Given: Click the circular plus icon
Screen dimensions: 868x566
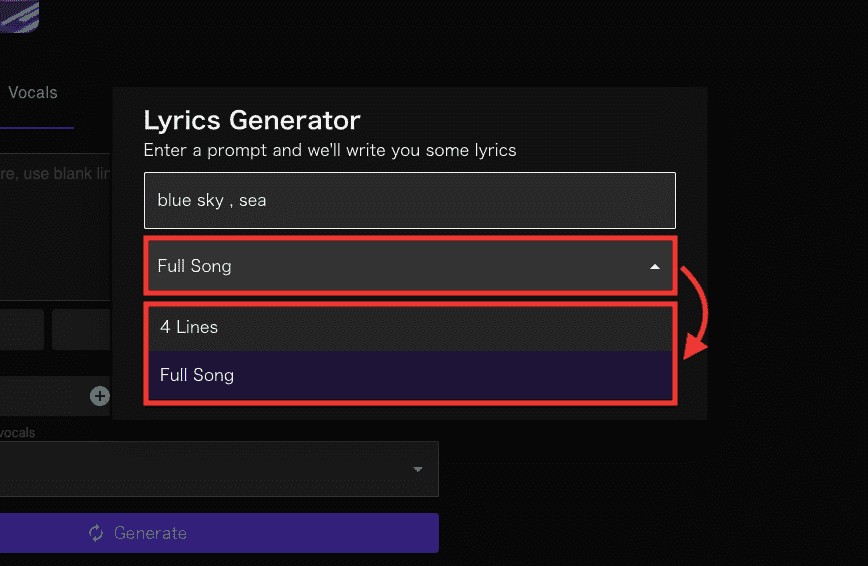Looking at the screenshot, I should (100, 396).
